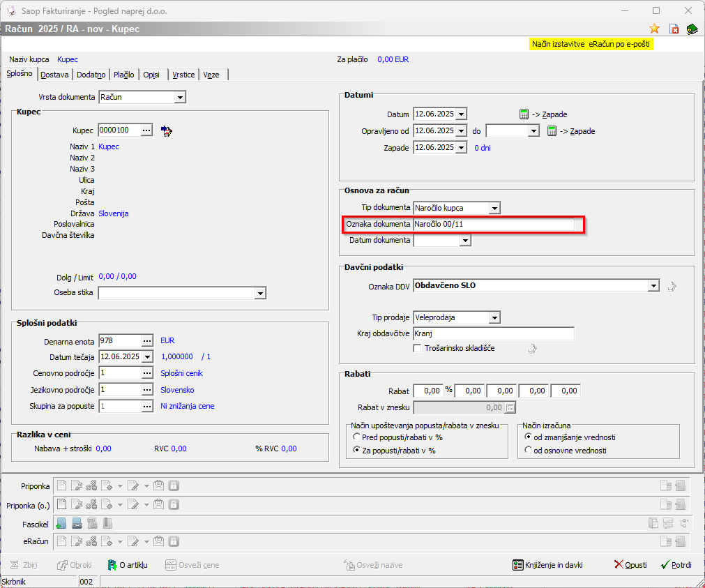The width and height of the screenshot is (705, 588).
Task: Click the Potrdi confirm button
Action: click(676, 565)
